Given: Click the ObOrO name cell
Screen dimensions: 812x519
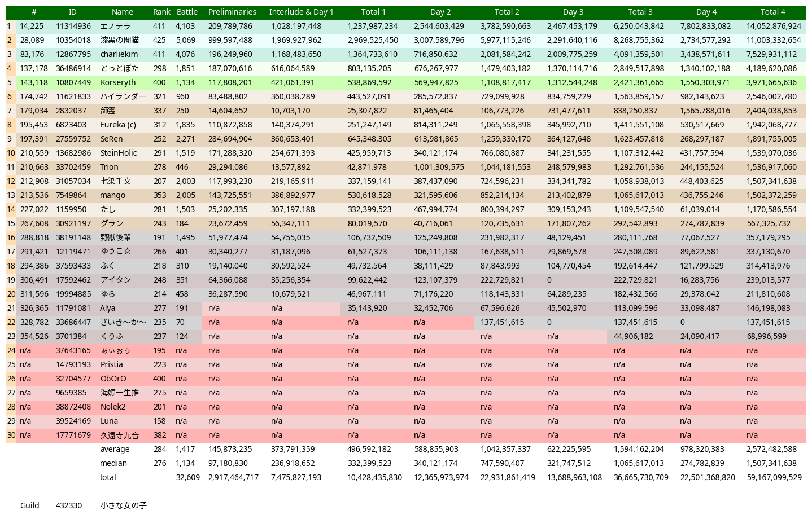Looking at the screenshot, I should point(113,379).
